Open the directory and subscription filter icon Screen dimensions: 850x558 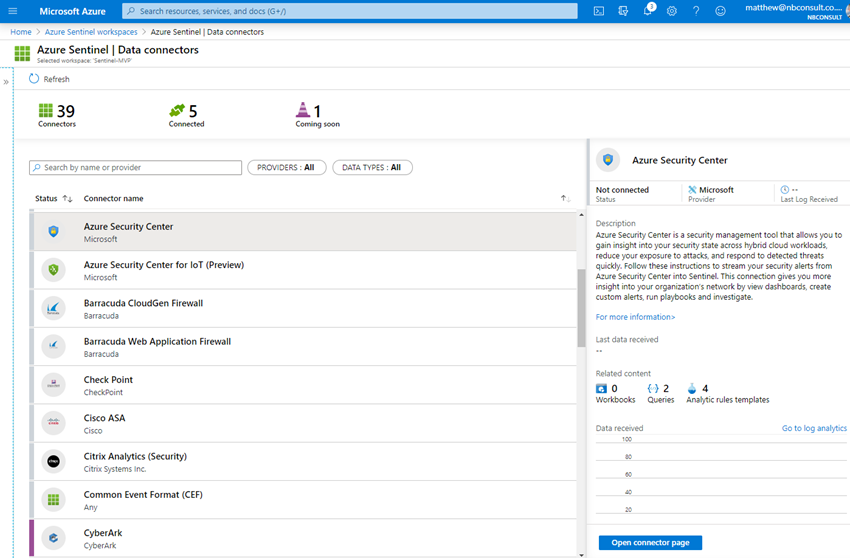(x=623, y=11)
